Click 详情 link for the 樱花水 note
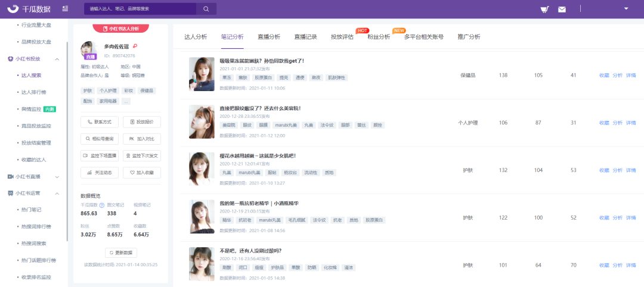The height and width of the screenshot is (287, 644). [631, 170]
